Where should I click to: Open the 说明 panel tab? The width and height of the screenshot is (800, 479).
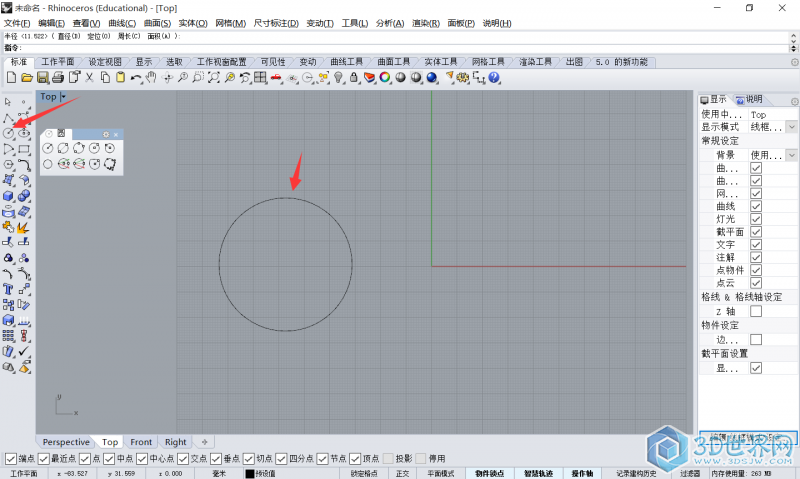pyautogui.click(x=749, y=99)
